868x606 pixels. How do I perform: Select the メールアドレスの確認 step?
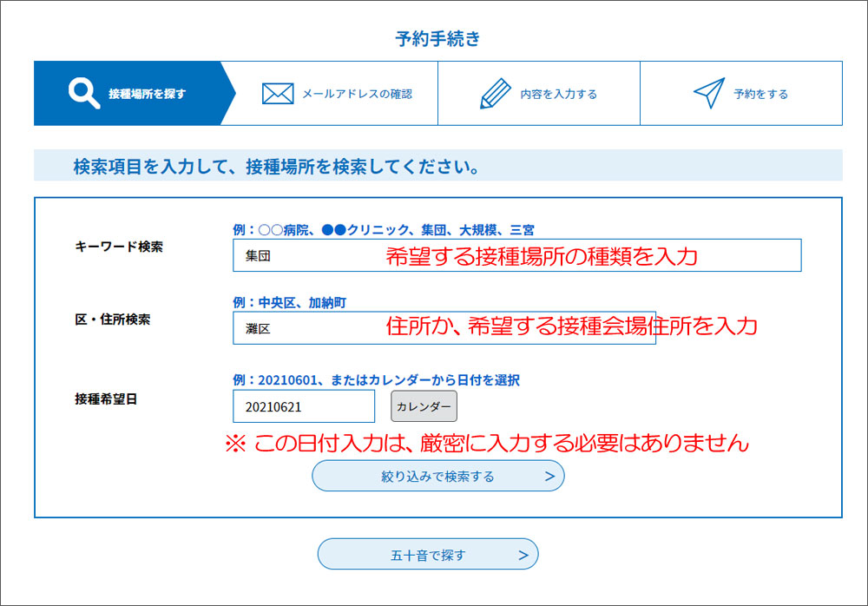(x=336, y=93)
